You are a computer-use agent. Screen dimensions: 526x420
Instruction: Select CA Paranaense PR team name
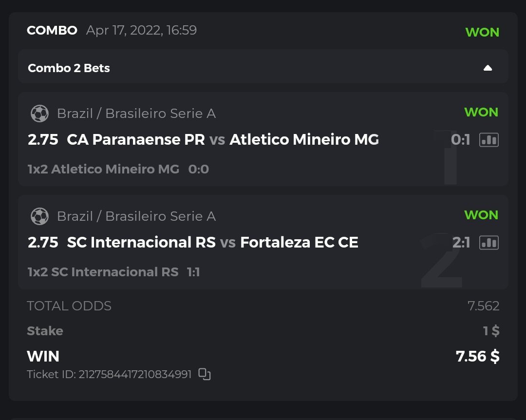[136, 140]
